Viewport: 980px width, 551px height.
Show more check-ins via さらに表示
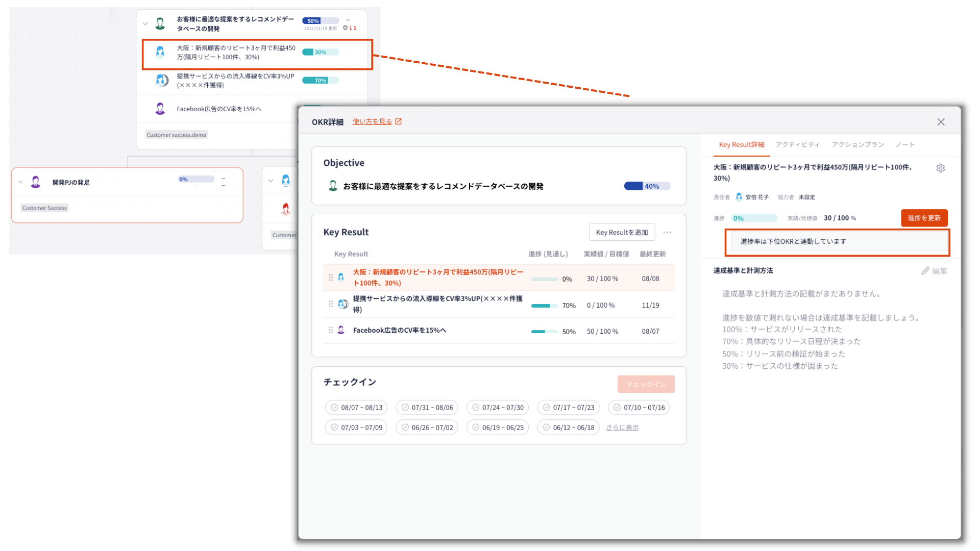click(x=622, y=428)
